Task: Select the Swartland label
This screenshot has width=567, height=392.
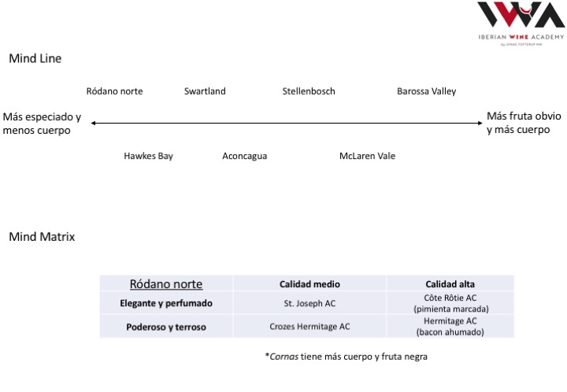Action: pyautogui.click(x=205, y=91)
